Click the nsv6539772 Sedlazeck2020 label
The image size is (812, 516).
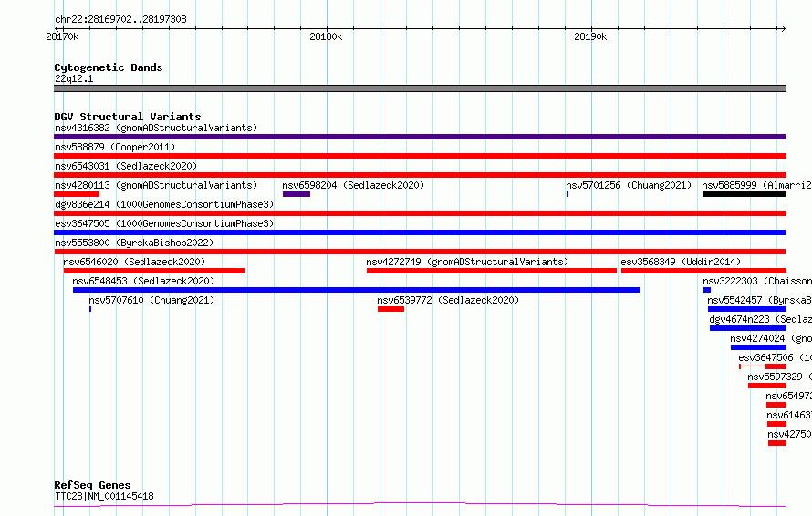click(x=448, y=300)
